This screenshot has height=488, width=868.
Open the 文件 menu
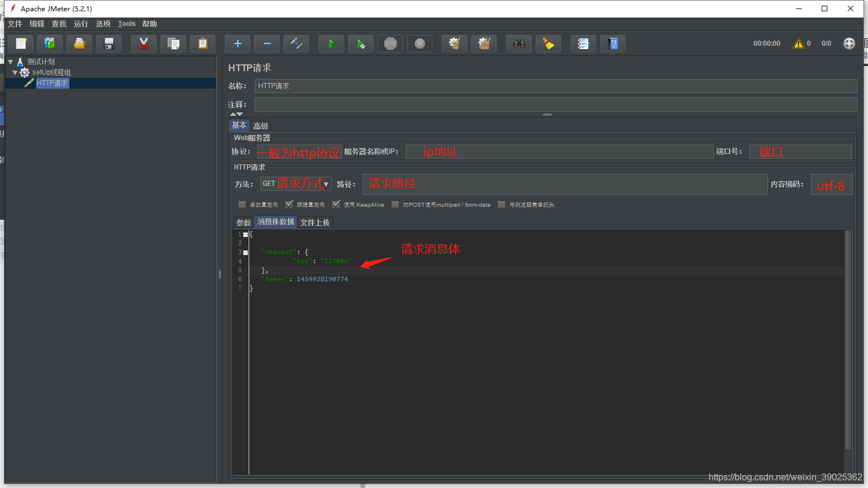(x=15, y=24)
